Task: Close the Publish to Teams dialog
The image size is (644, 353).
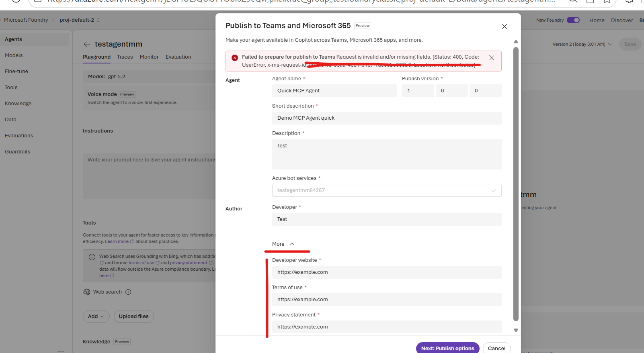Action: click(505, 27)
